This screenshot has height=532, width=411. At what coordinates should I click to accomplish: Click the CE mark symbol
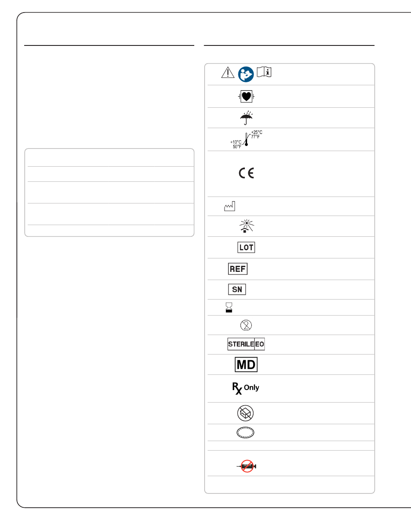pyautogui.click(x=247, y=174)
